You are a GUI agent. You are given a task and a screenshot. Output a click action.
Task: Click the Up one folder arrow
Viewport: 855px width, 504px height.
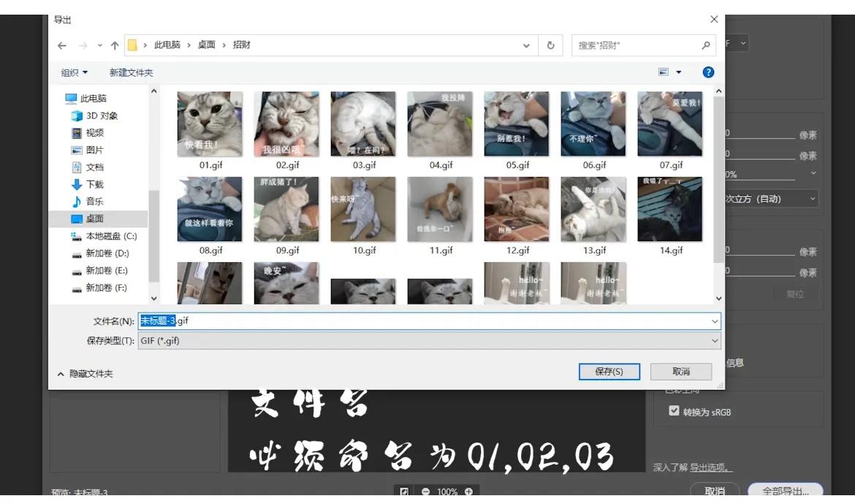[114, 45]
